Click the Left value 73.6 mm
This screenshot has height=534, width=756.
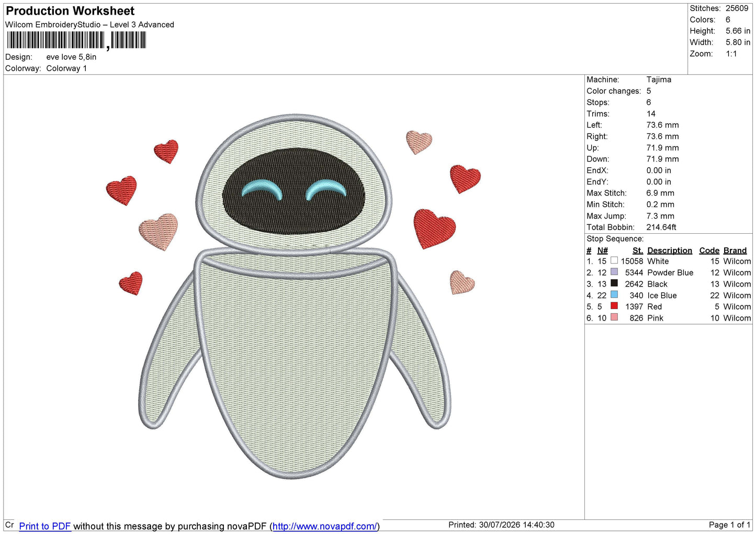click(x=662, y=125)
